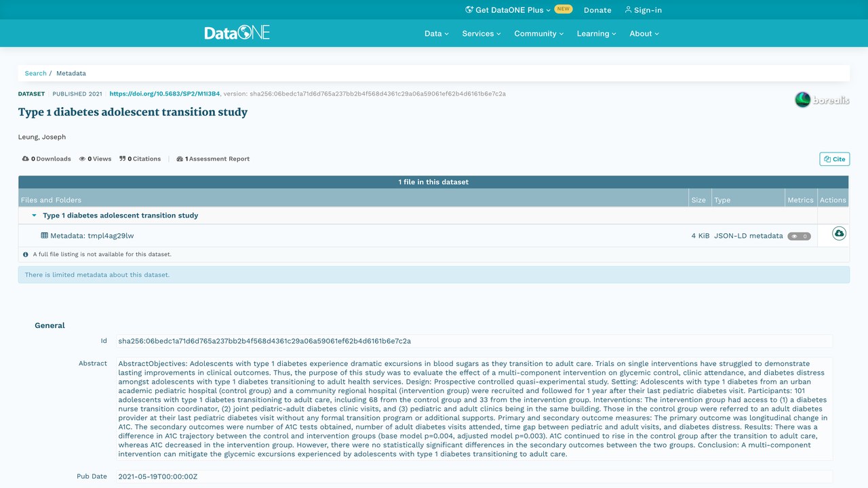Go to the Search breadcrumb
The width and height of the screenshot is (868, 488).
click(x=36, y=73)
